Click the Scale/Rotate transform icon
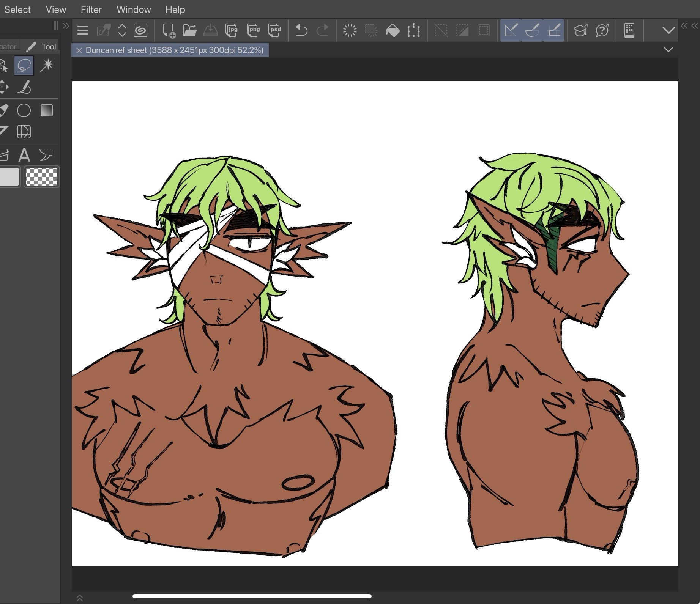700x604 pixels. tap(414, 30)
